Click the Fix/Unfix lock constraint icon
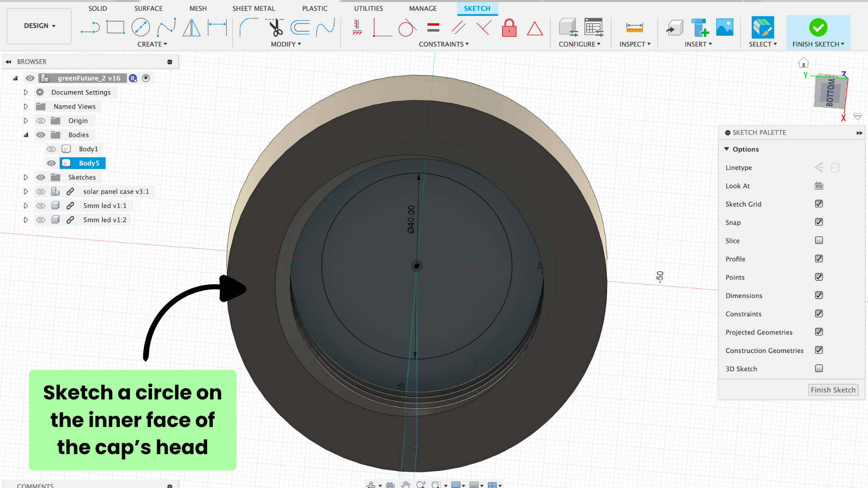Screen dimensions: 868x488 (x=509, y=28)
